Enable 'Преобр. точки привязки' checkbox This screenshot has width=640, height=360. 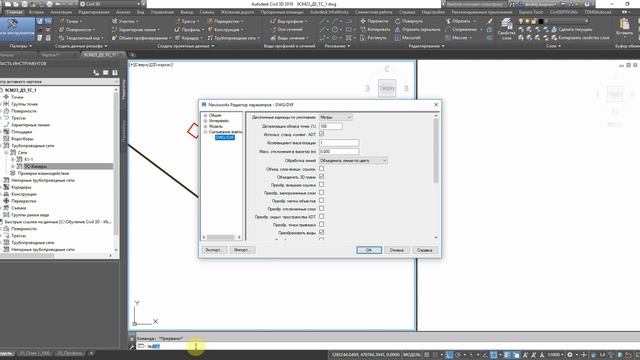pyautogui.click(x=322, y=224)
